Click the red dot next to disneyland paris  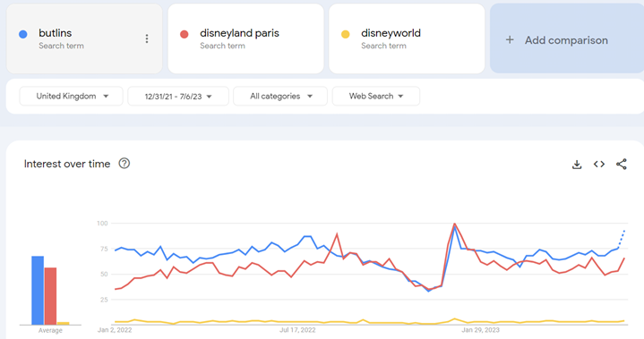coord(184,34)
